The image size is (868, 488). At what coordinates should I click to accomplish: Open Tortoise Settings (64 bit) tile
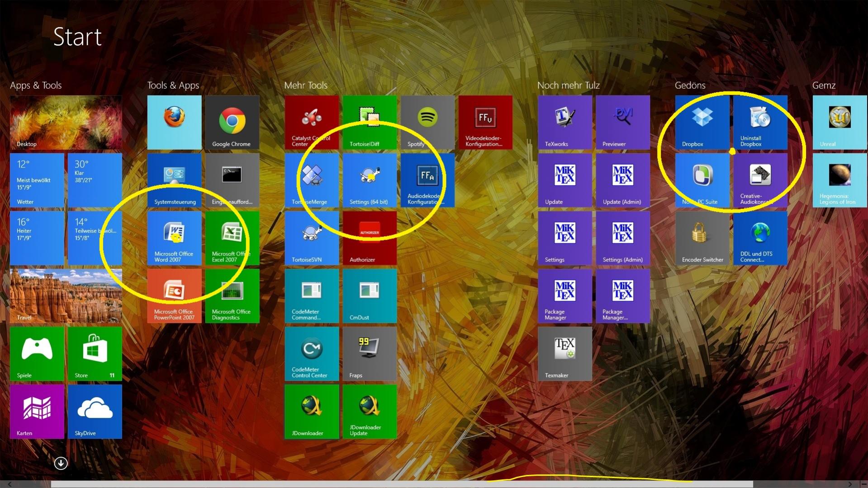[370, 180]
